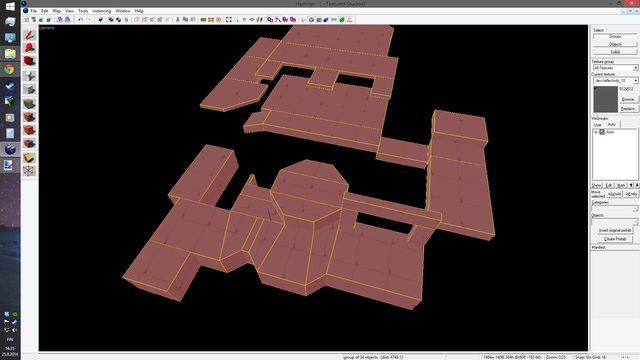640x360 pixels.
Task: Toggle the Auto visgroup checkbox
Action: click(x=602, y=132)
